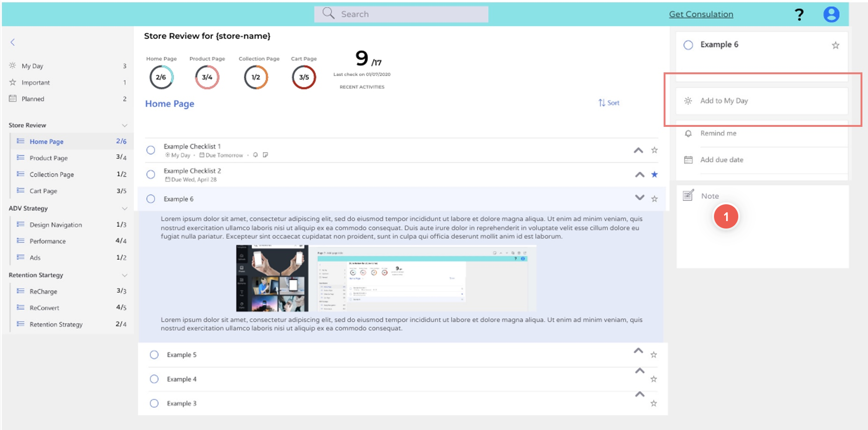Star the Example 3 row
Screen dimensions: 868x430
[653, 403]
